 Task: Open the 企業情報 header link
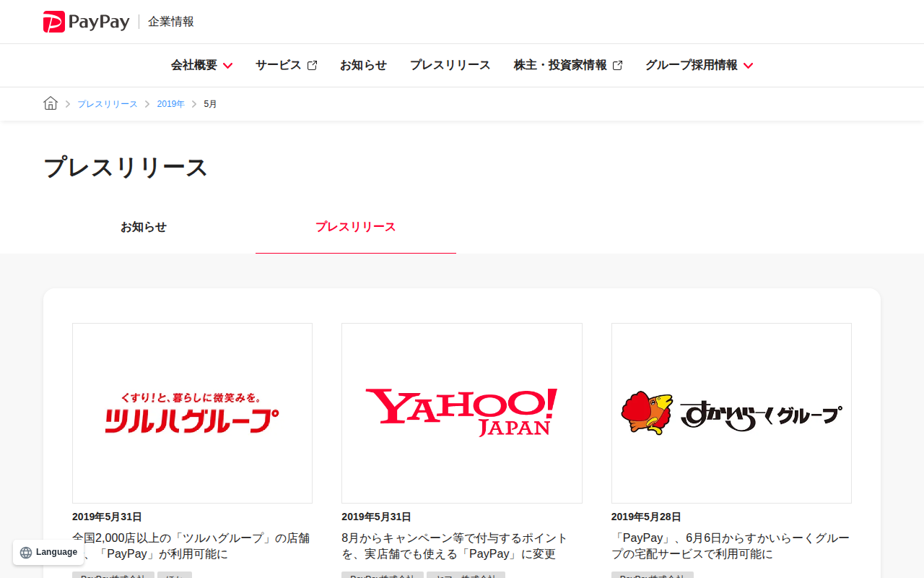pos(171,22)
